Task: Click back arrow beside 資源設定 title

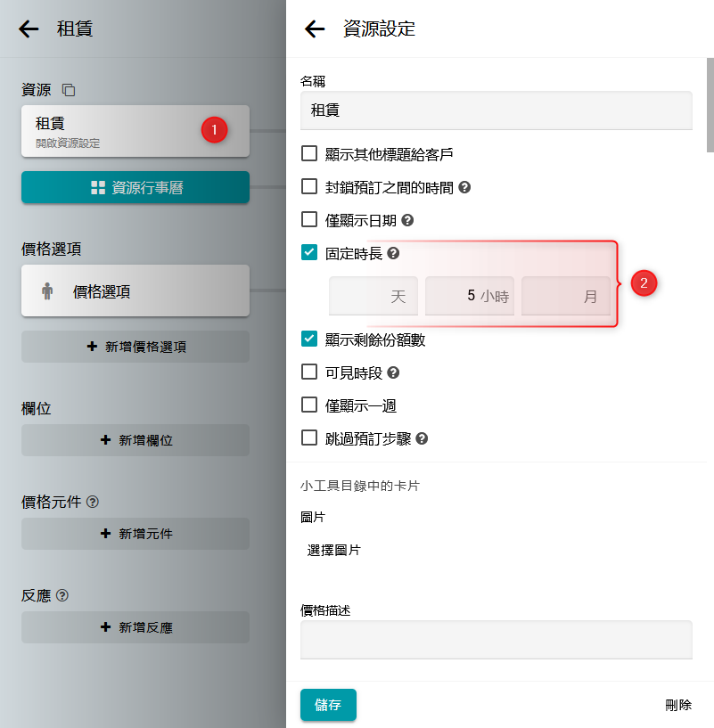Action: tap(315, 29)
